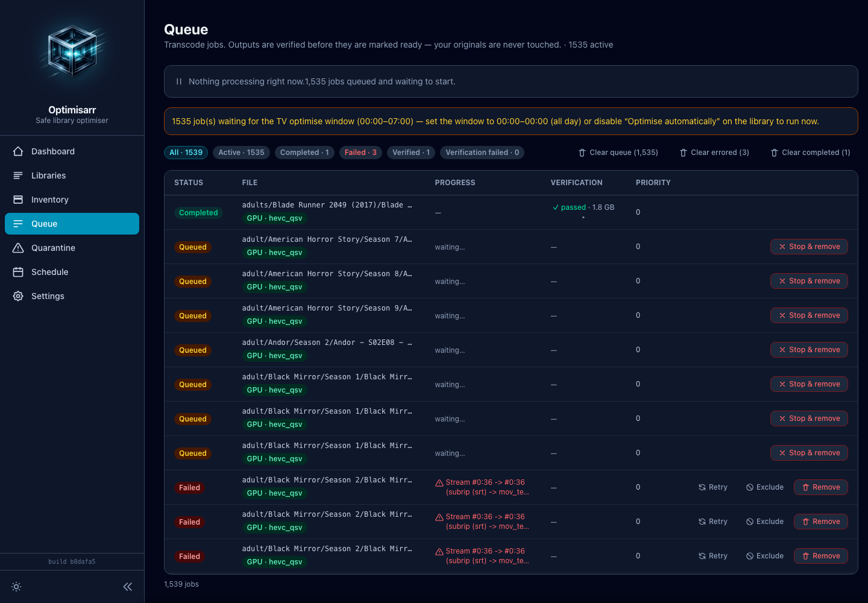The image size is (868, 603).
Task: Filter by Completed 1 jobs
Action: [304, 153]
